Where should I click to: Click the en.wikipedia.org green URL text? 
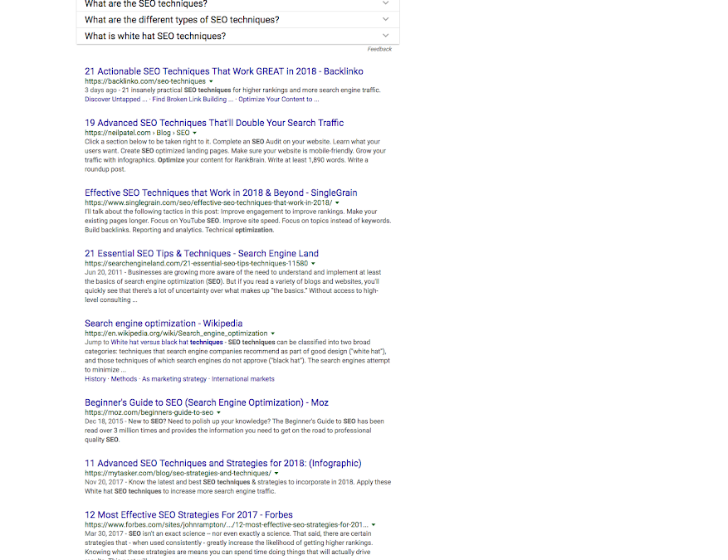[x=176, y=334]
